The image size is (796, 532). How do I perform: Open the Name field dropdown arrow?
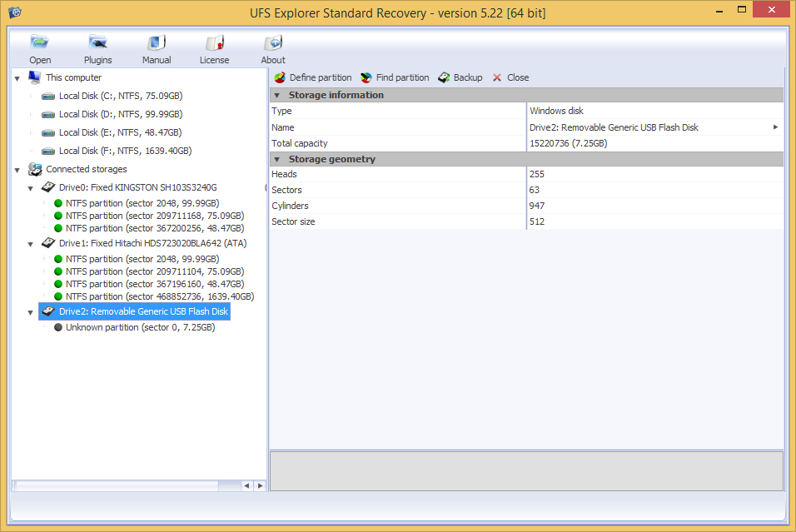click(775, 127)
